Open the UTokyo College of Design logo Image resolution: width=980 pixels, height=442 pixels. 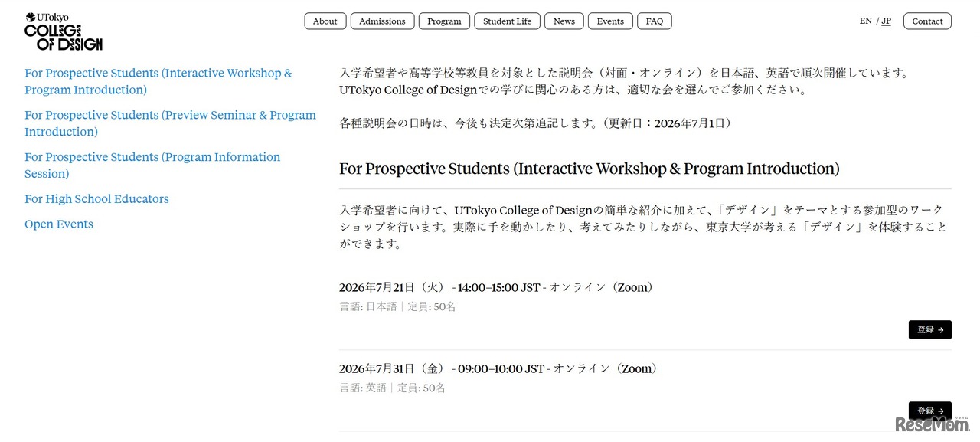pyautogui.click(x=64, y=31)
